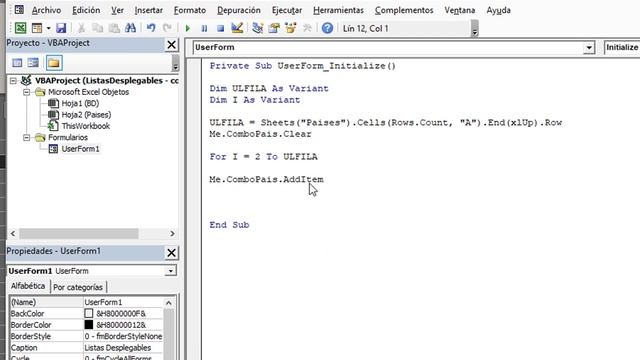Select ThisWorkbook in project tree
640x360 pixels.
point(85,126)
